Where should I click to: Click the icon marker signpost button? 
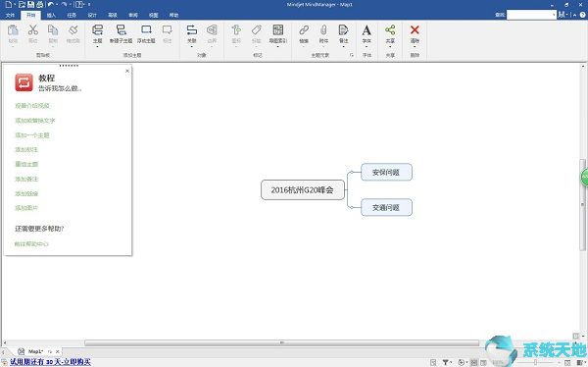[236, 30]
